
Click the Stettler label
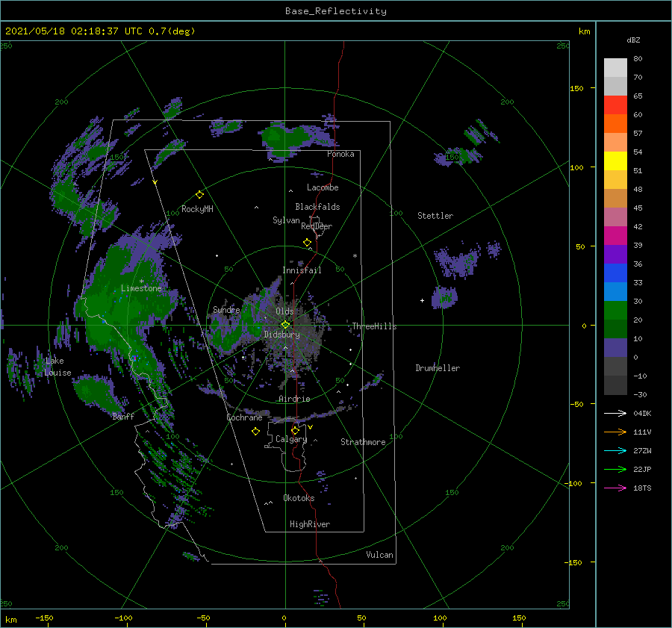tap(435, 216)
